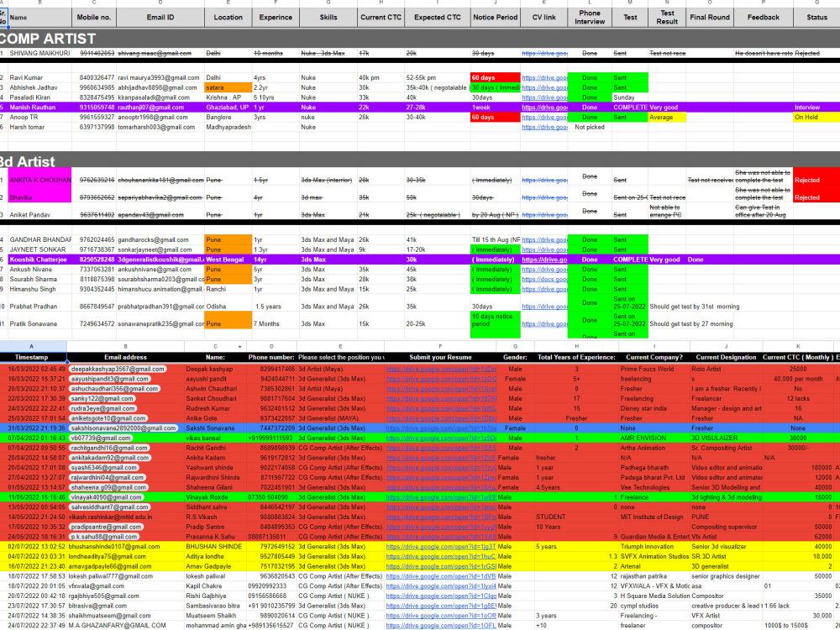Viewport: 840px width, 630px height.
Task: Select the 'Name' column header in top sheet
Action: tap(39, 17)
